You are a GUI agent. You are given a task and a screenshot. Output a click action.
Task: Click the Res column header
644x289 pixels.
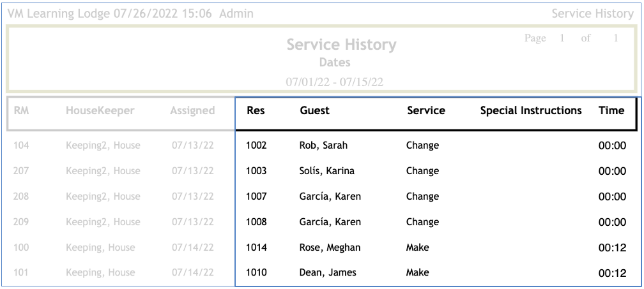pyautogui.click(x=256, y=110)
